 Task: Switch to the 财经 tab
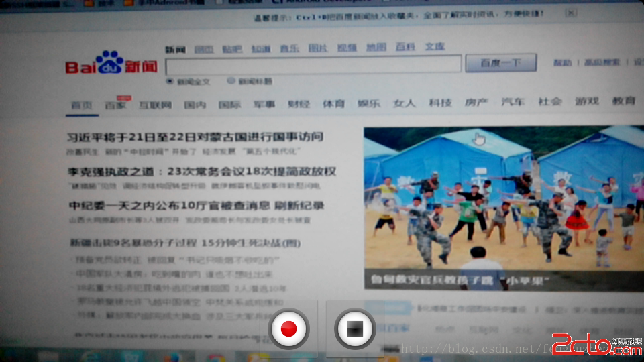click(299, 104)
